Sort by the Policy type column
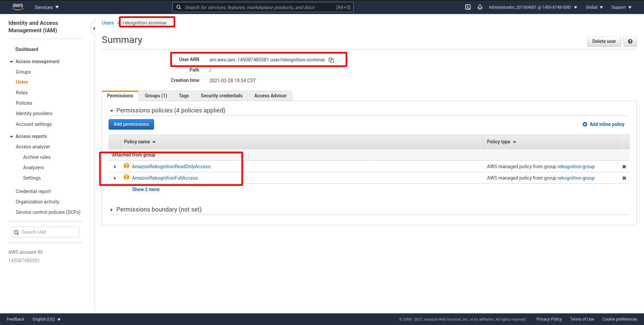The height and width of the screenshot is (325, 644). pos(501,142)
